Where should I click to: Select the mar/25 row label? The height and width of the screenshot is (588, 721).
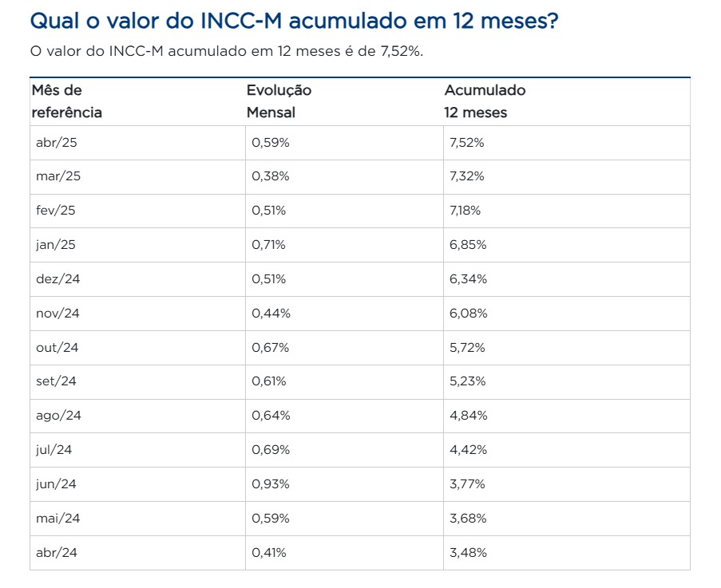(x=58, y=176)
